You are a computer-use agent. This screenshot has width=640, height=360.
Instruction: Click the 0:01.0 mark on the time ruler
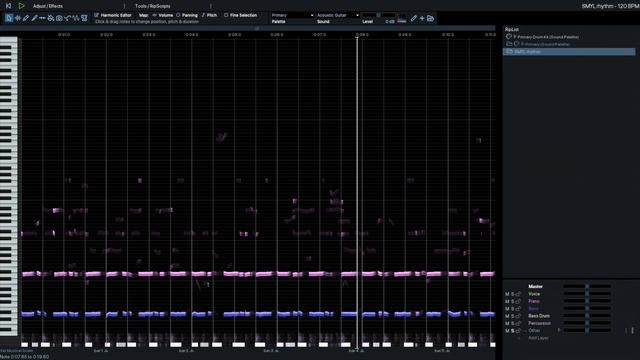64,35
